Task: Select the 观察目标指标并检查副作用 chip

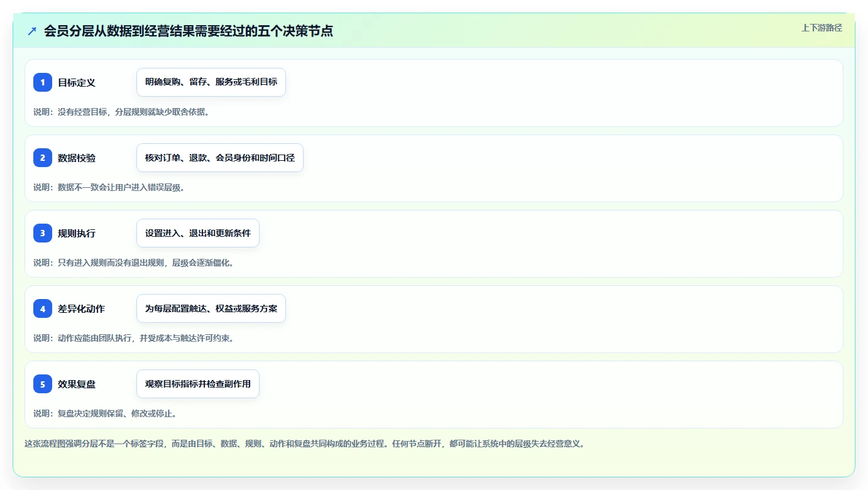Action: [x=198, y=384]
